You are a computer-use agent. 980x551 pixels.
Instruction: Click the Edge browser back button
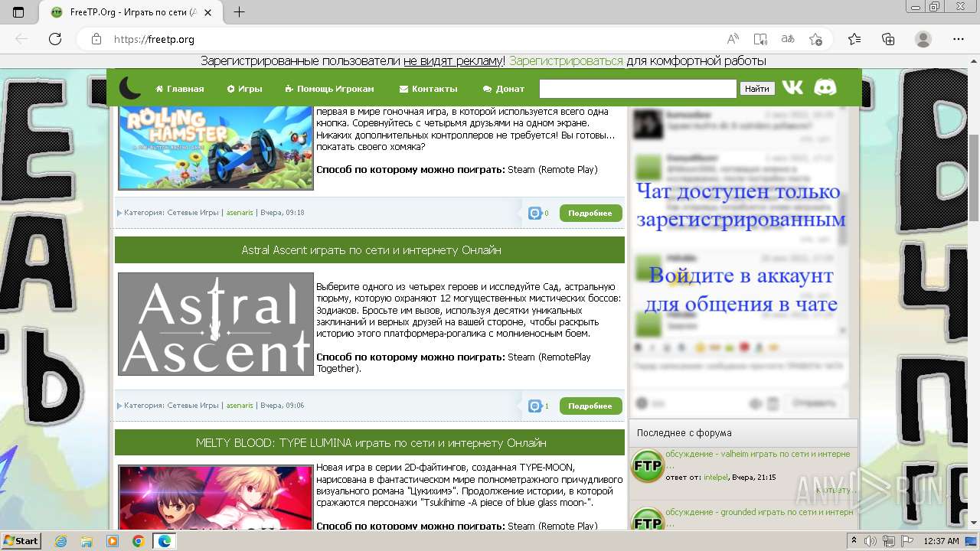[21, 39]
